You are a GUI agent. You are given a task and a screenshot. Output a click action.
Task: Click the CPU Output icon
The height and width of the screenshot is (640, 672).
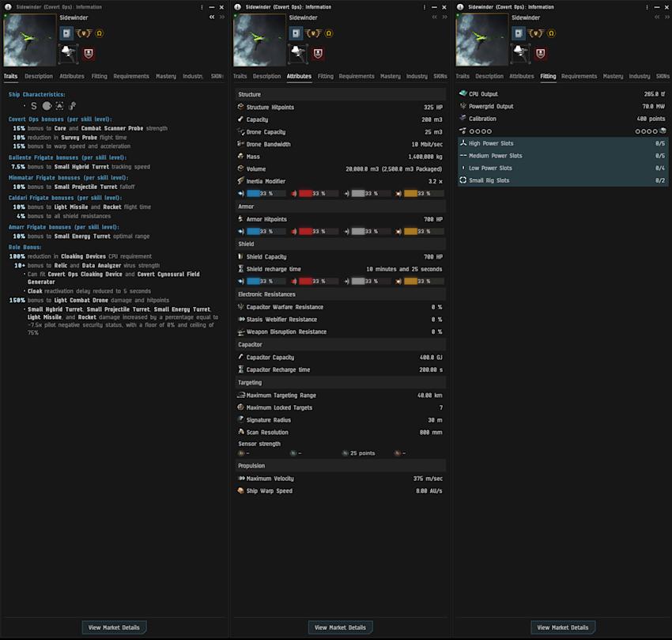462,93
